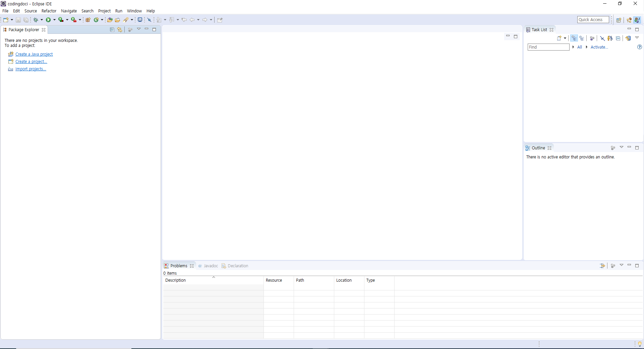Viewport: 644px width, 349px height.
Task: Click the Open Perspective icon
Action: point(619,20)
